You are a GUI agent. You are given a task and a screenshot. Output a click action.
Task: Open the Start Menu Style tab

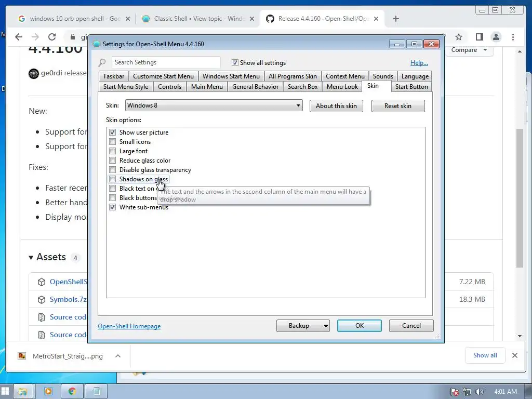click(126, 87)
